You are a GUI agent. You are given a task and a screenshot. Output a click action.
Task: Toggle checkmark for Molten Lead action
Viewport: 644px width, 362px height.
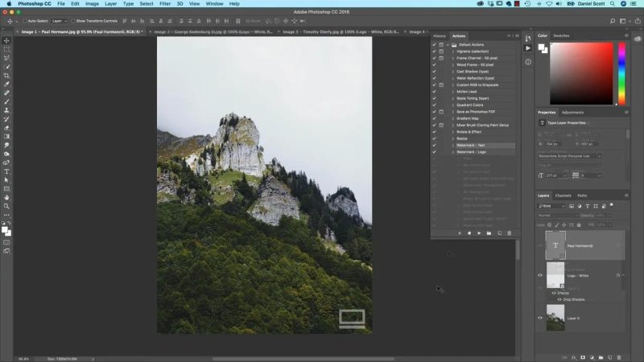pos(434,92)
